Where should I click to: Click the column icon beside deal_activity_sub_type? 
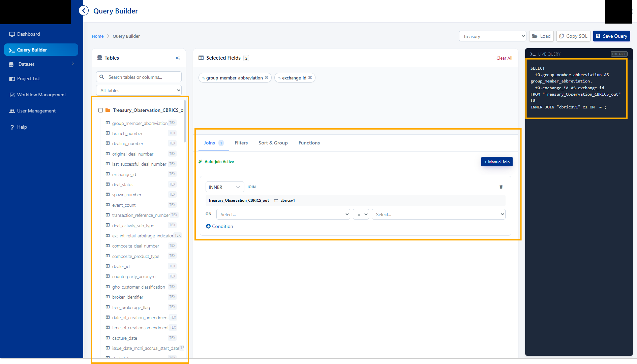[x=108, y=225]
